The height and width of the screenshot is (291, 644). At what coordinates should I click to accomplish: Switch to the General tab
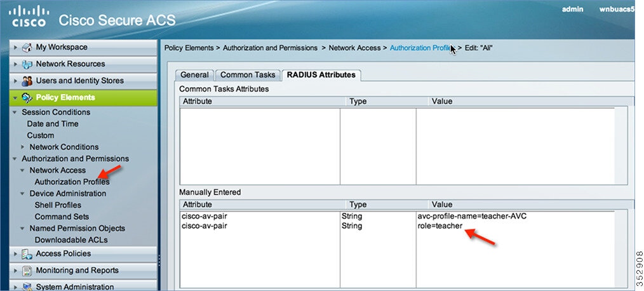(195, 75)
